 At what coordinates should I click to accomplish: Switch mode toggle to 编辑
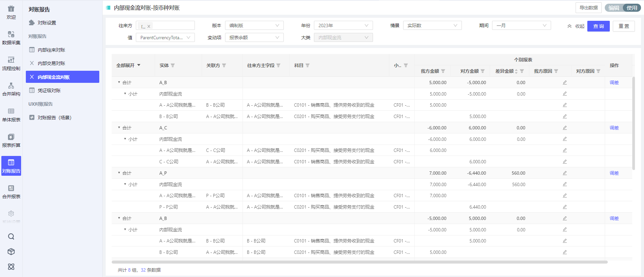point(614,8)
